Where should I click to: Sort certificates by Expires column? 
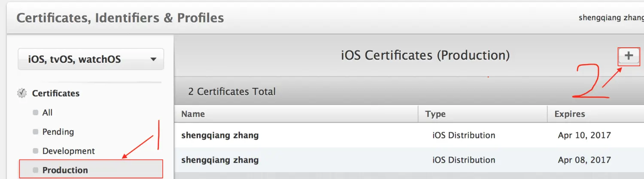click(x=570, y=114)
